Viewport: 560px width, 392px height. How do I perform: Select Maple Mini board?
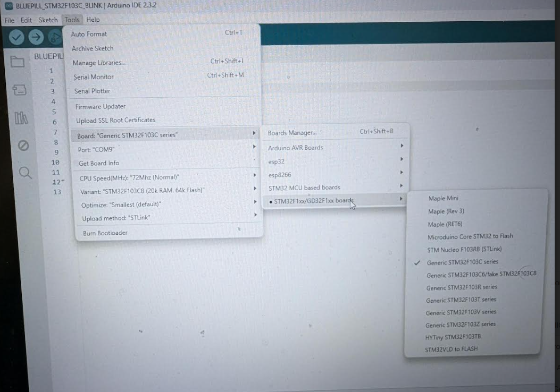pyautogui.click(x=478, y=198)
